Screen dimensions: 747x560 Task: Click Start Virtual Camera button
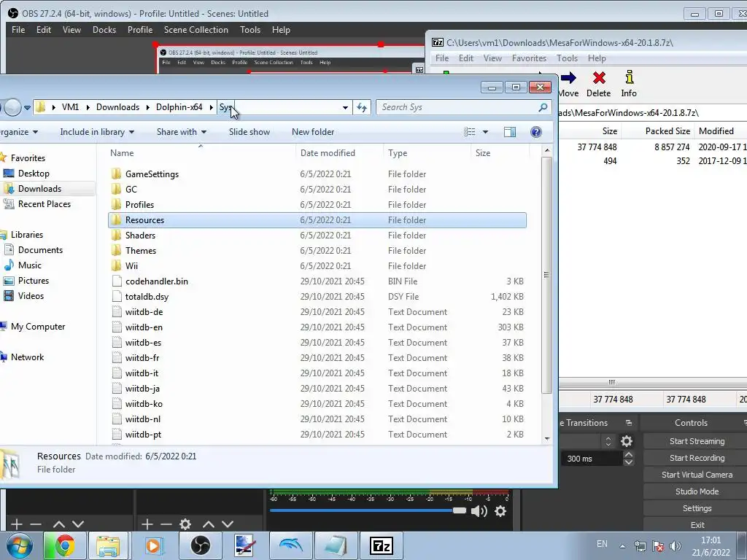[x=697, y=474]
